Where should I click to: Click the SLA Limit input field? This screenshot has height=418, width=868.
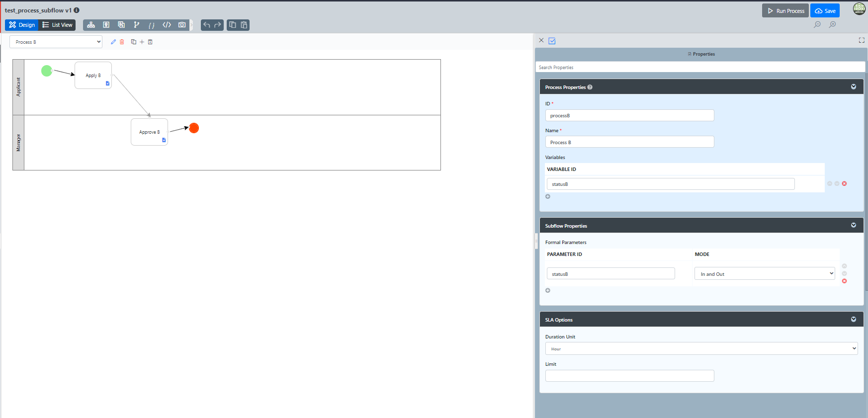tap(630, 376)
